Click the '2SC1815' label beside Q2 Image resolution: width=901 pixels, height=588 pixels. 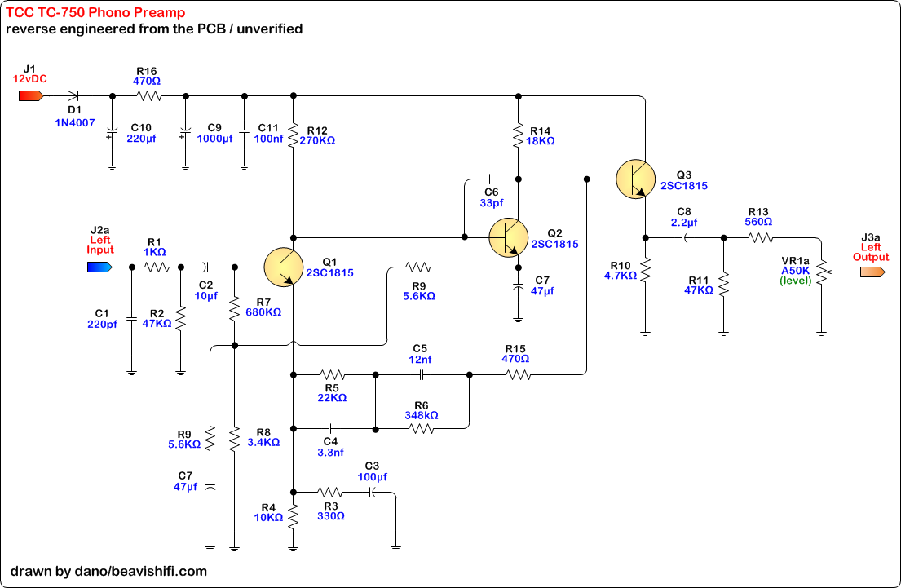point(554,244)
